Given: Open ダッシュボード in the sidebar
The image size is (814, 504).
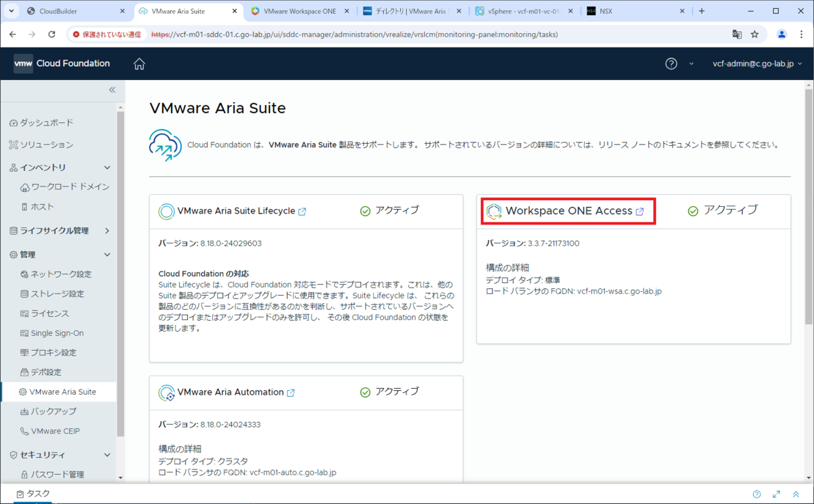Looking at the screenshot, I should click(x=41, y=123).
